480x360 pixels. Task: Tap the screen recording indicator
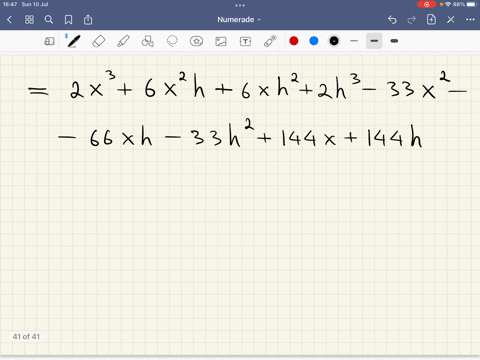coord(426,4)
